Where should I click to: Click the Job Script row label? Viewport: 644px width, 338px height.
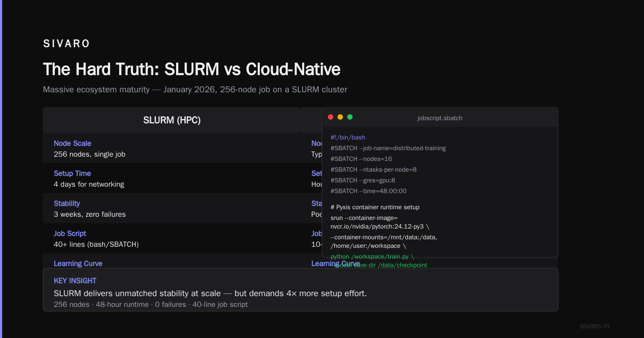point(70,233)
